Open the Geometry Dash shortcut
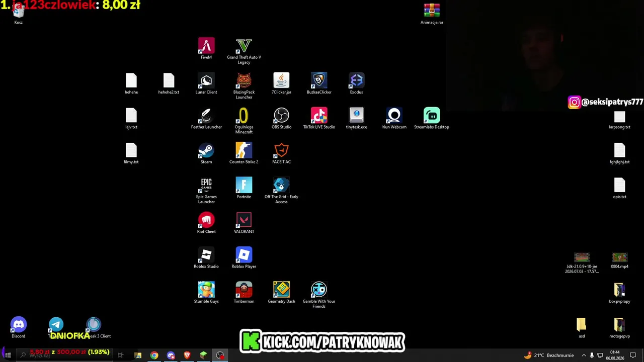 pos(281,292)
